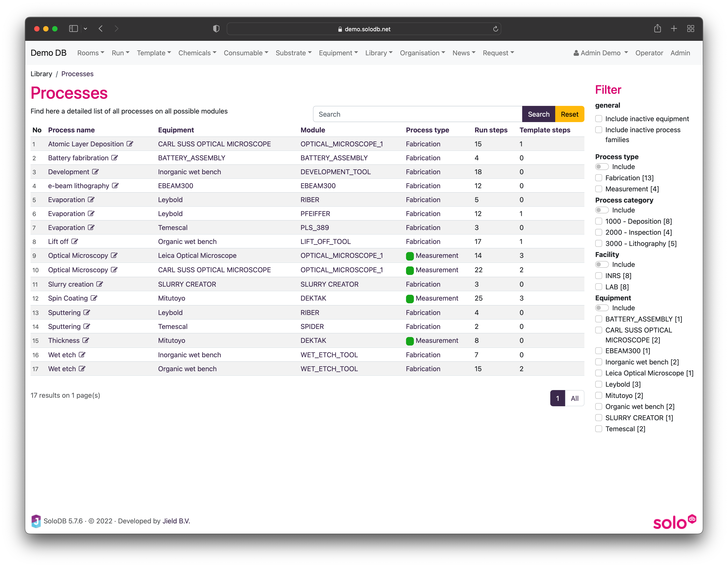Check the Leybold [3] equipment filter

click(x=599, y=384)
